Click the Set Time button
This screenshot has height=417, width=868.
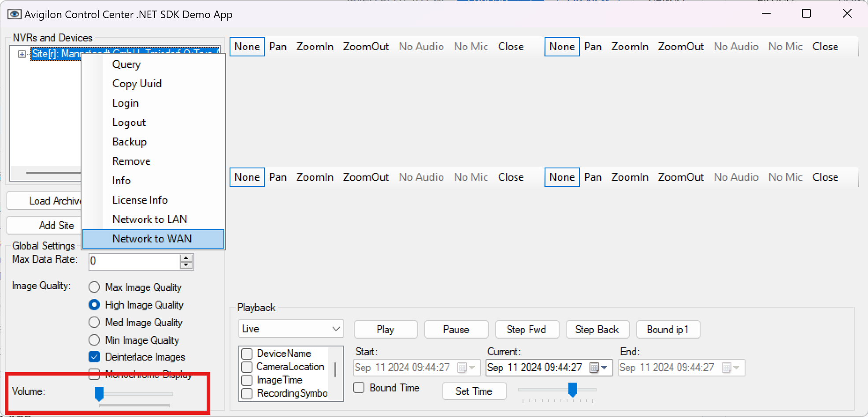pyautogui.click(x=474, y=391)
